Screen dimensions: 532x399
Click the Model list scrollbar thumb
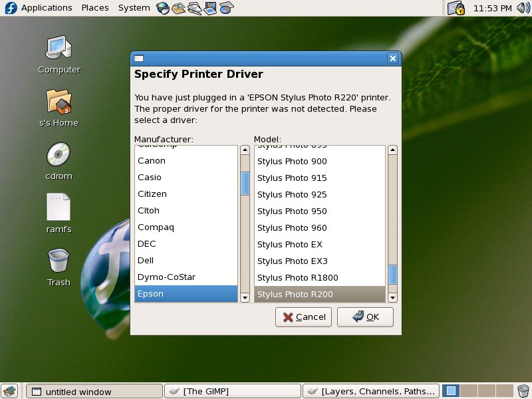[392, 275]
